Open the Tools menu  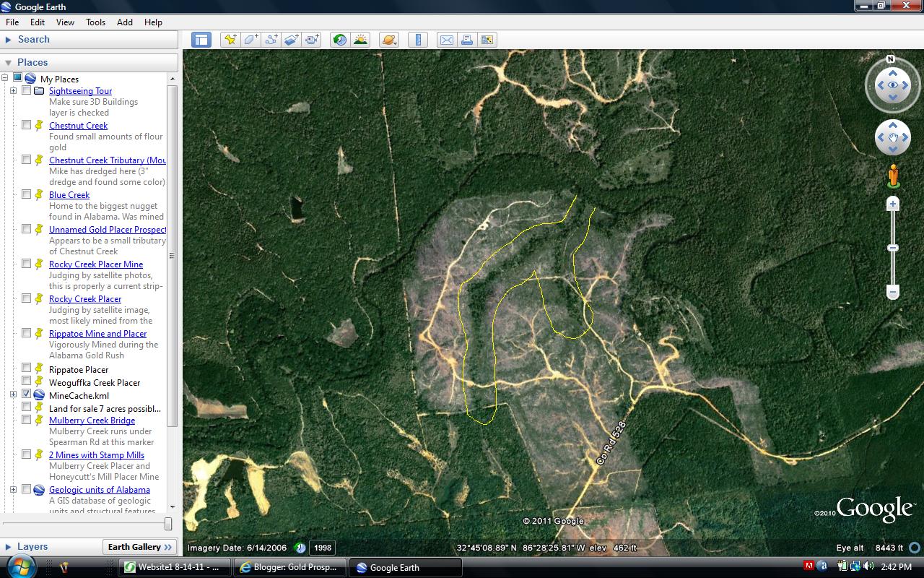[x=95, y=22]
